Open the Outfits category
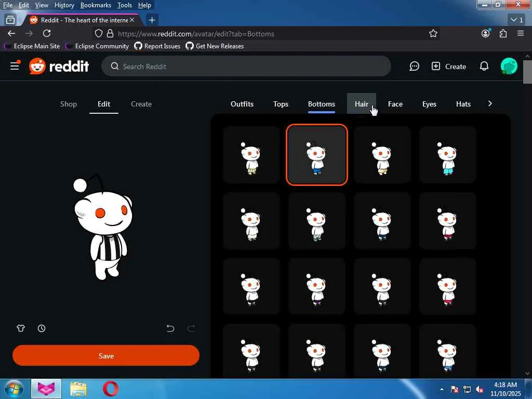This screenshot has height=399, width=532. (242, 104)
